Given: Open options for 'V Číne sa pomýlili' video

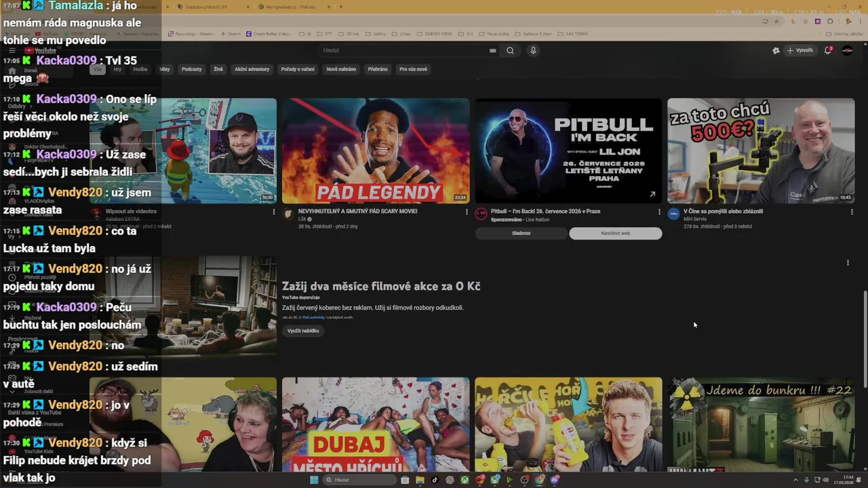Looking at the screenshot, I should tap(852, 212).
